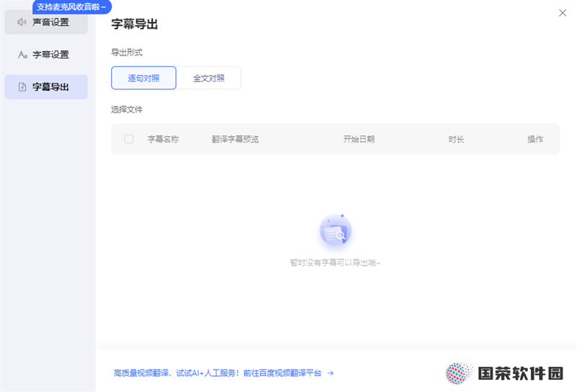This screenshot has height=392, width=577.
Task: Select 字幕导出 sidebar section
Action: [46, 86]
